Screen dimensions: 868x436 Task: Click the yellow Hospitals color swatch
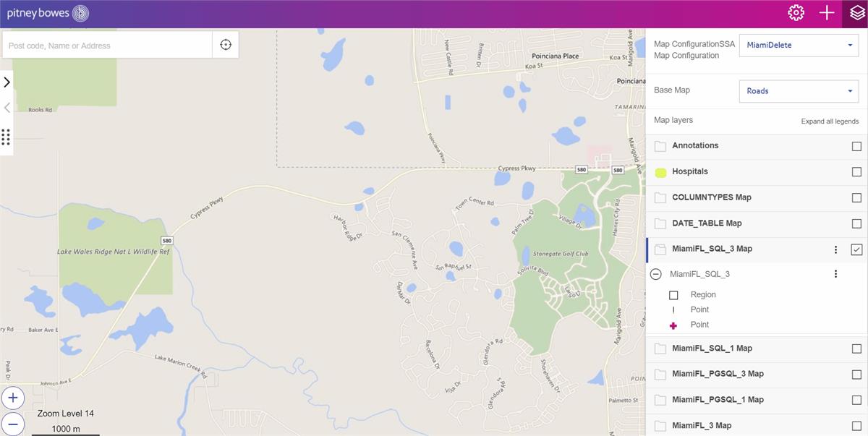point(660,172)
